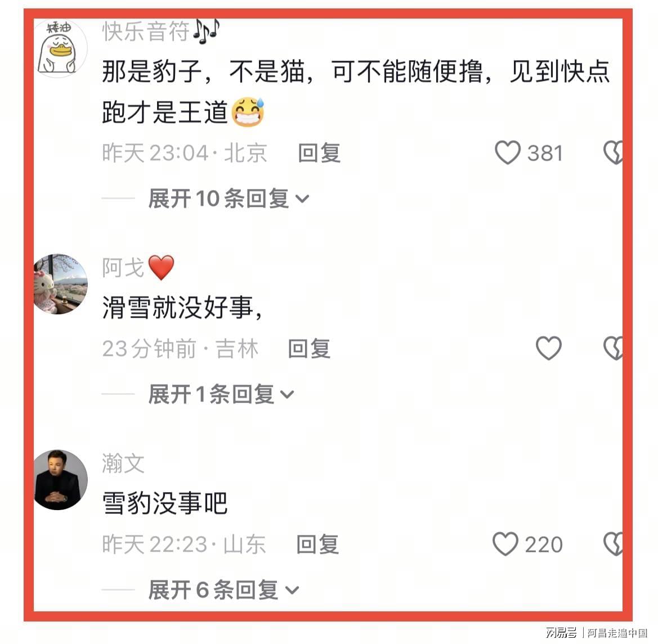Like 阿戈's comment about skiing

(x=548, y=348)
